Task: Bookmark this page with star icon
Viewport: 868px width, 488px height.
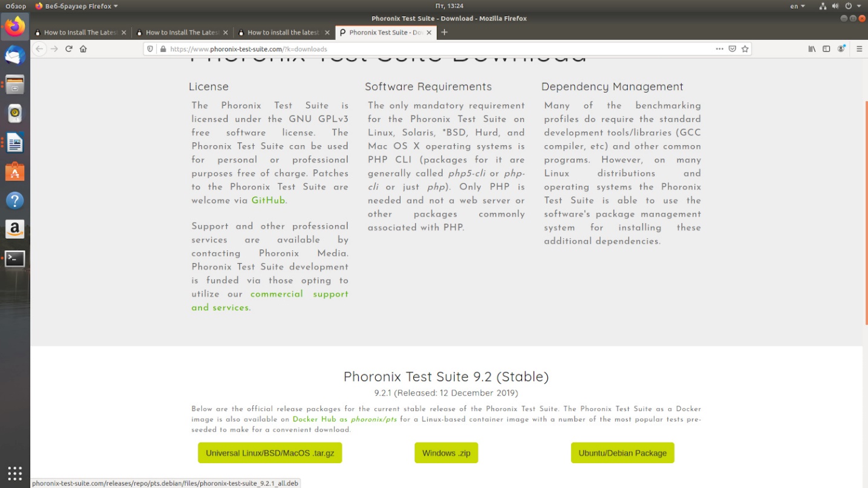Action: coord(745,49)
